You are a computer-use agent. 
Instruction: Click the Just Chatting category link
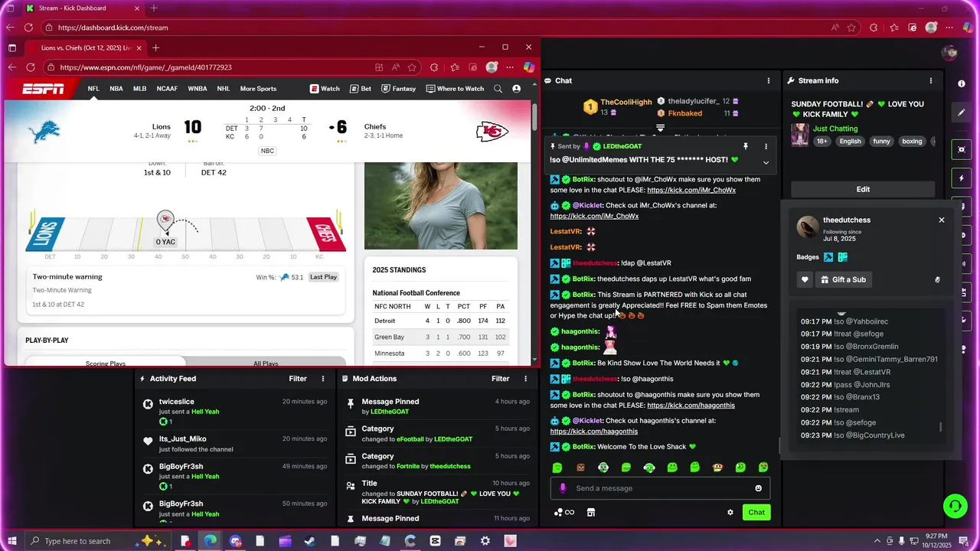(835, 129)
